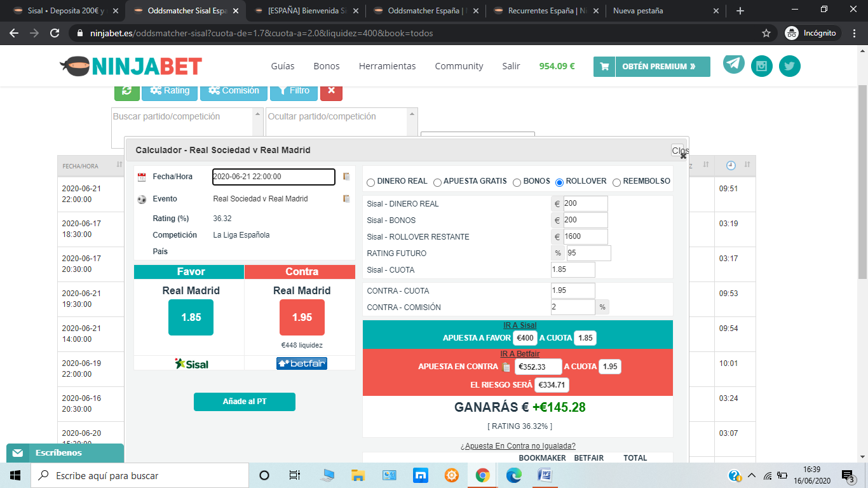Click the Betfair exchange logo
Image resolution: width=868 pixels, height=488 pixels.
(x=302, y=363)
